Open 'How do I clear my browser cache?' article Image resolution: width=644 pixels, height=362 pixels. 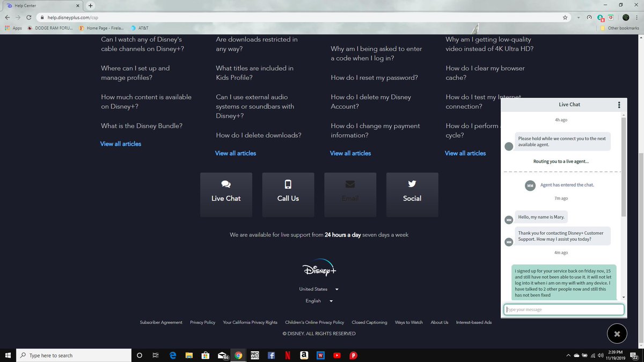point(485,73)
